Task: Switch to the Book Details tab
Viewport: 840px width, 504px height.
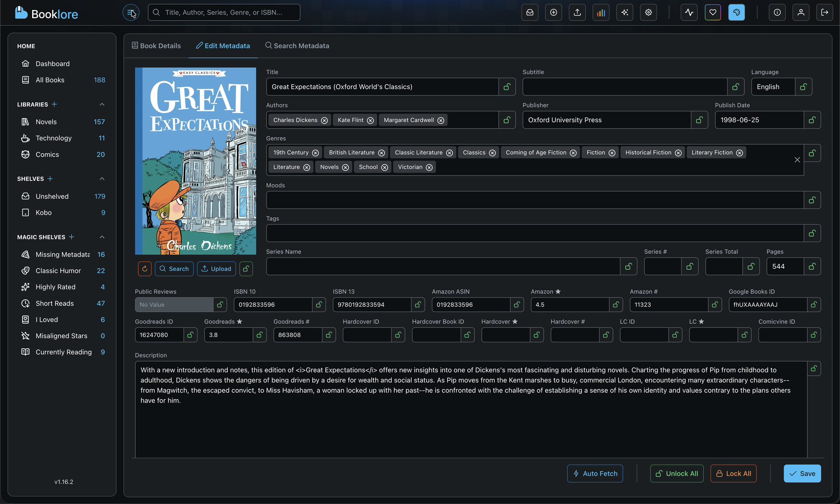Action: 156,45
